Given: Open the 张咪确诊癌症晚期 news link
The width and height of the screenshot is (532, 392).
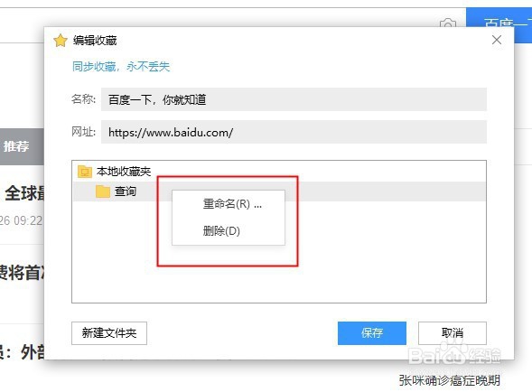Looking at the screenshot, I should click(449, 380).
